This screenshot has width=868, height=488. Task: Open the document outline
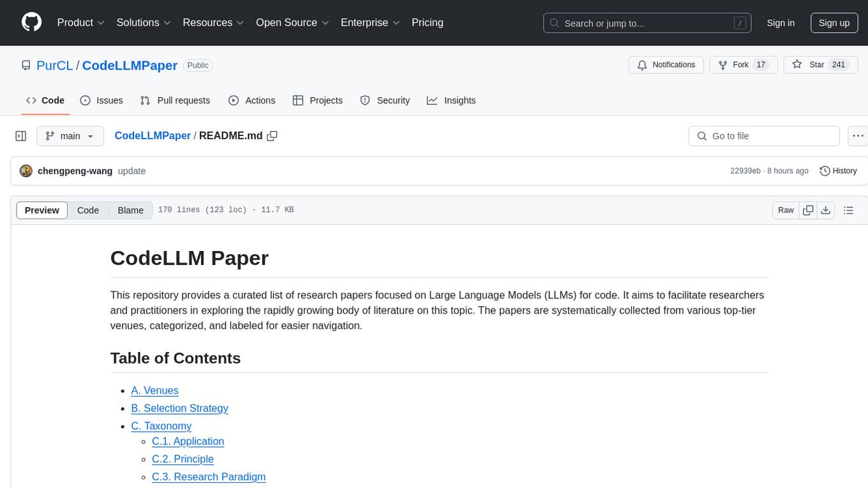point(848,210)
